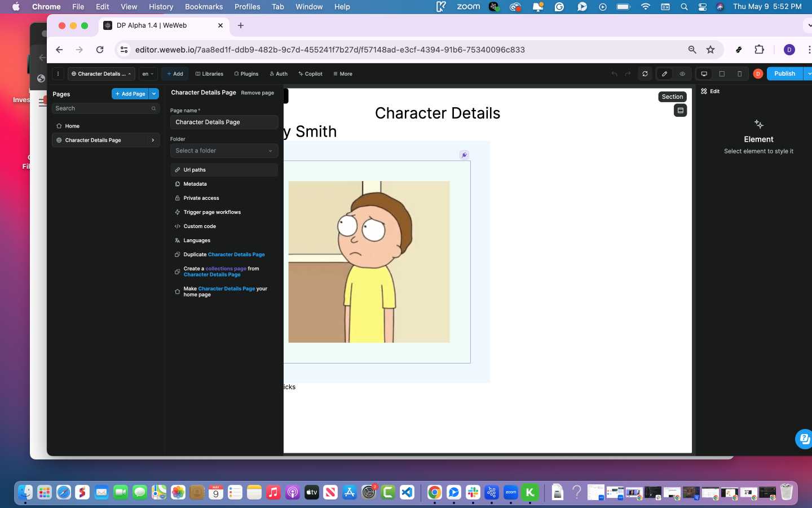Click the site information icon in the address bar
Image resolution: width=812 pixels, height=508 pixels.
pyautogui.click(x=125, y=50)
